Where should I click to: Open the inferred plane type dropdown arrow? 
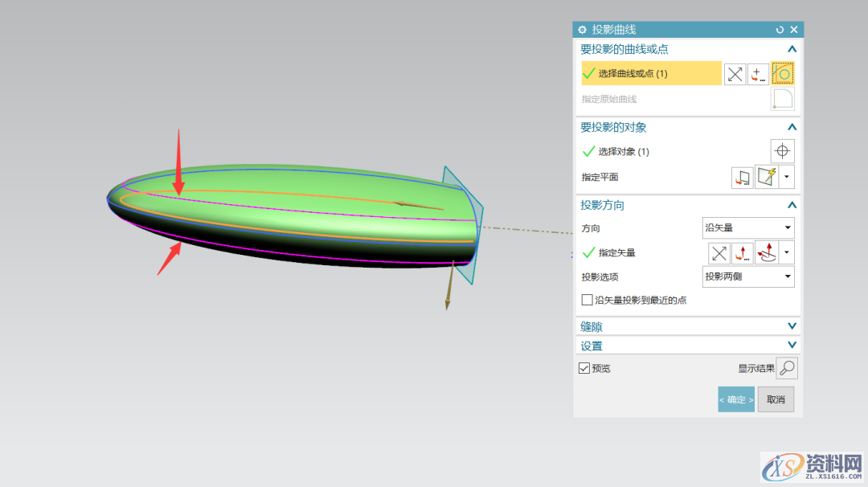tap(788, 178)
